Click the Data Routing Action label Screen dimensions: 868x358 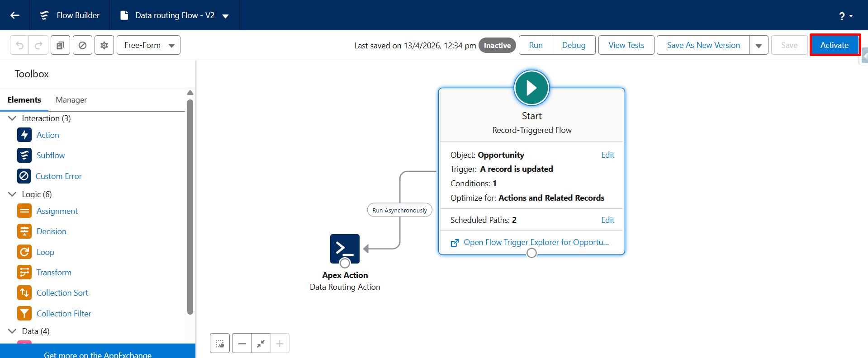[345, 287]
